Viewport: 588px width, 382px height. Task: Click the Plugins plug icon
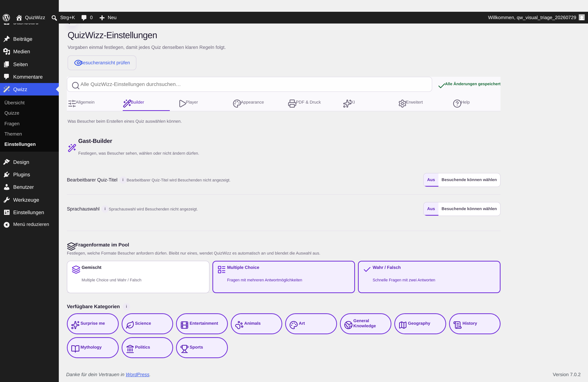point(7,175)
